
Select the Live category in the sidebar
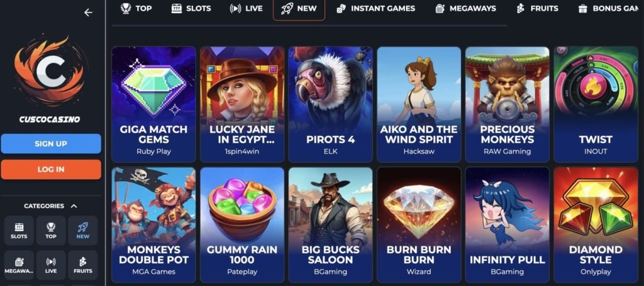pos(51,265)
